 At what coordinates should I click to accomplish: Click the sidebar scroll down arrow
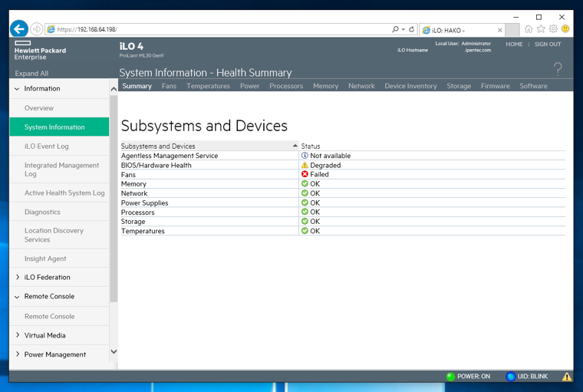coord(114,351)
